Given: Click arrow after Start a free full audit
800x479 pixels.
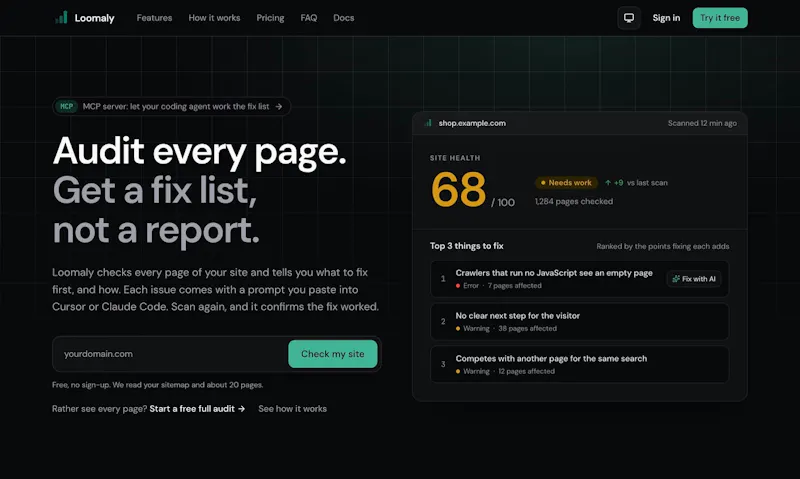Looking at the screenshot, I should click(x=241, y=409).
